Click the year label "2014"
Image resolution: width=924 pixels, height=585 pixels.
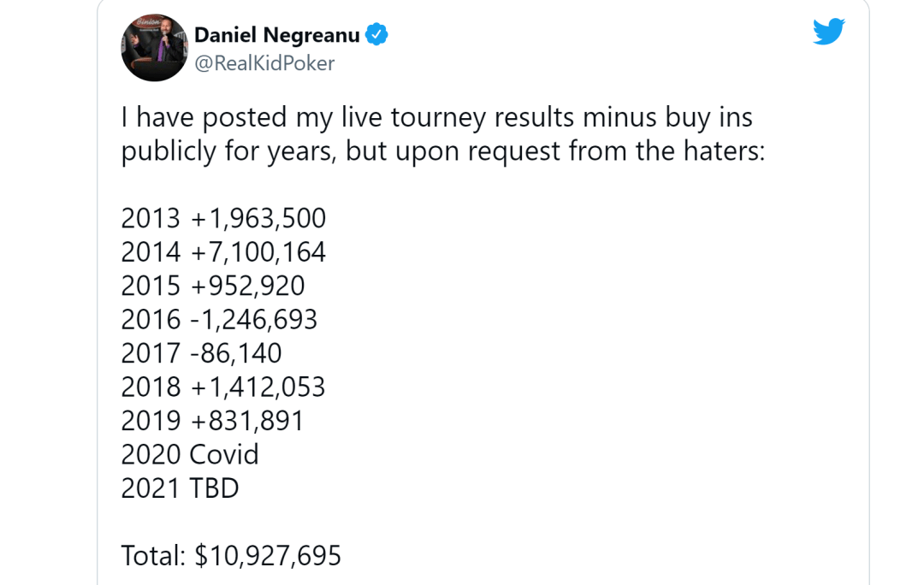pyautogui.click(x=151, y=252)
